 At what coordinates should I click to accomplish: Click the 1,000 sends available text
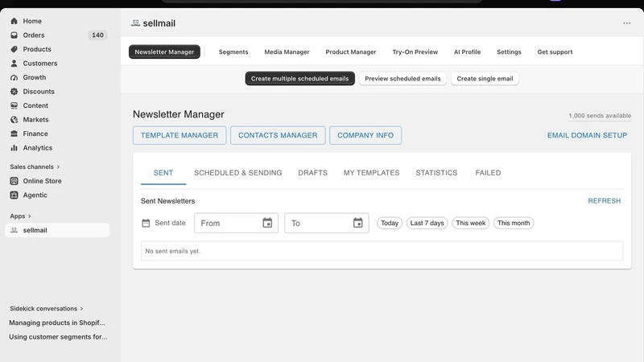click(600, 116)
